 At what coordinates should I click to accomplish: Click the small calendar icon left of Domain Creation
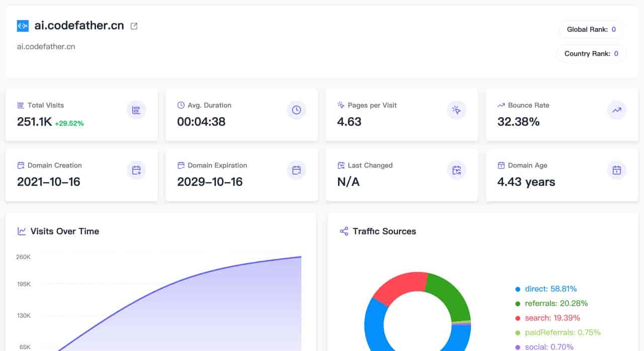(x=21, y=165)
